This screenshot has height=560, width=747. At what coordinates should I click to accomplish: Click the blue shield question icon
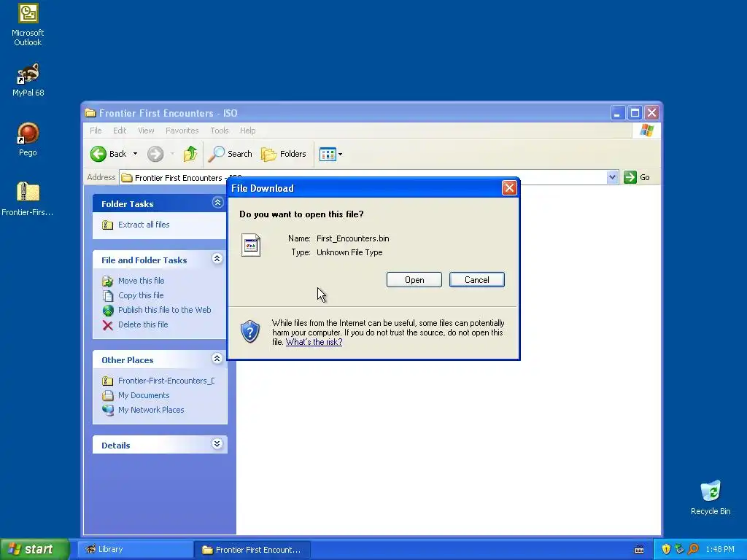coord(250,331)
